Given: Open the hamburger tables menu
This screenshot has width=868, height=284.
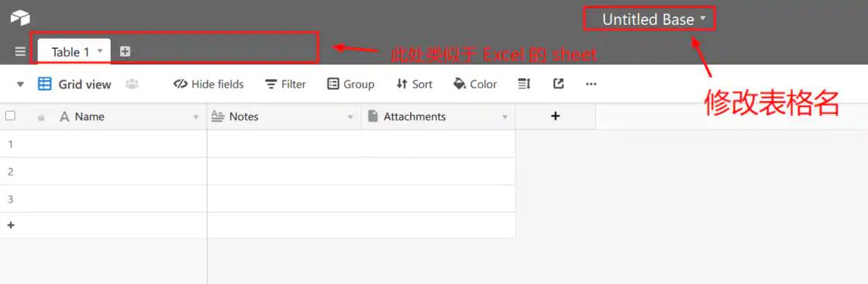Looking at the screenshot, I should (20, 51).
